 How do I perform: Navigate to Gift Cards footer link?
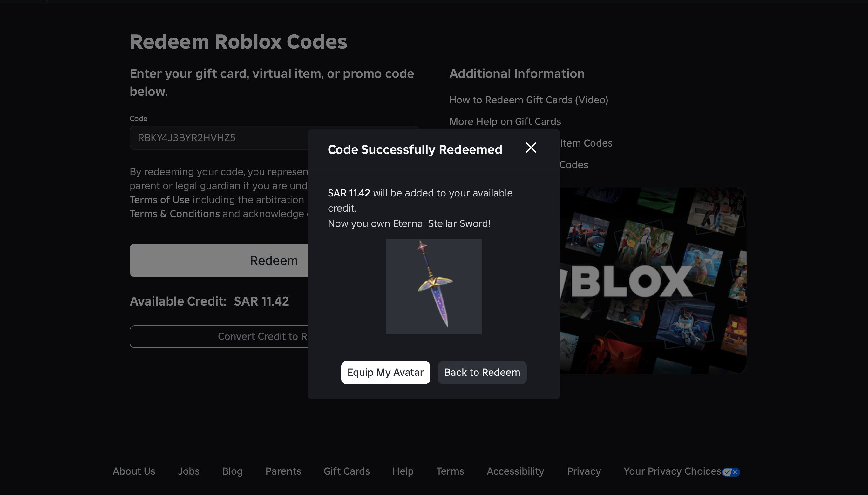(x=347, y=471)
